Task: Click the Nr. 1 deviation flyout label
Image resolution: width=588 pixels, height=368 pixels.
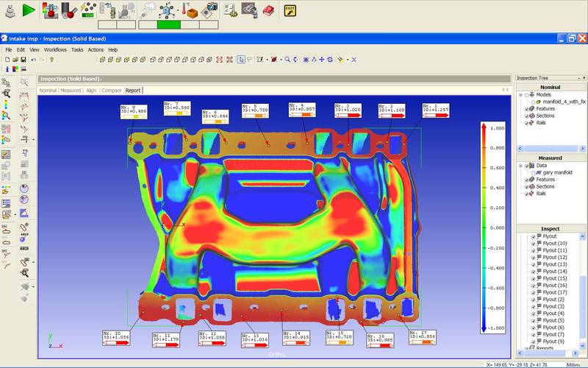Action: (435, 109)
